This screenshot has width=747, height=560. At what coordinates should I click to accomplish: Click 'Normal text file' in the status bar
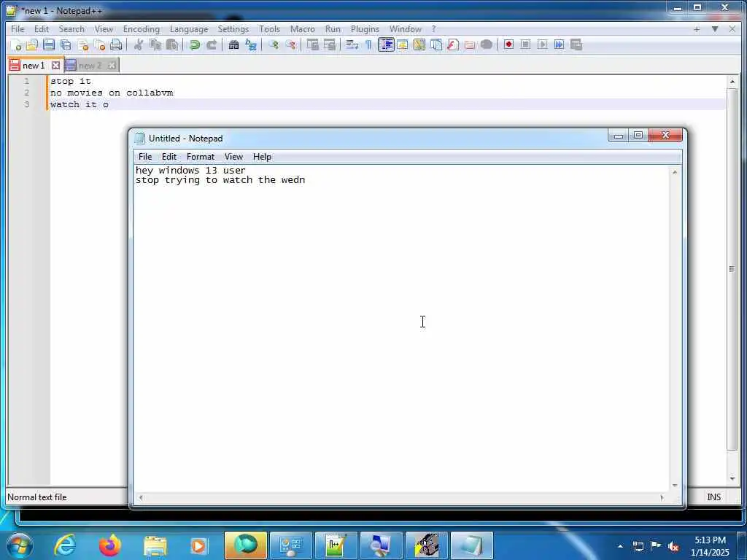pyautogui.click(x=37, y=497)
